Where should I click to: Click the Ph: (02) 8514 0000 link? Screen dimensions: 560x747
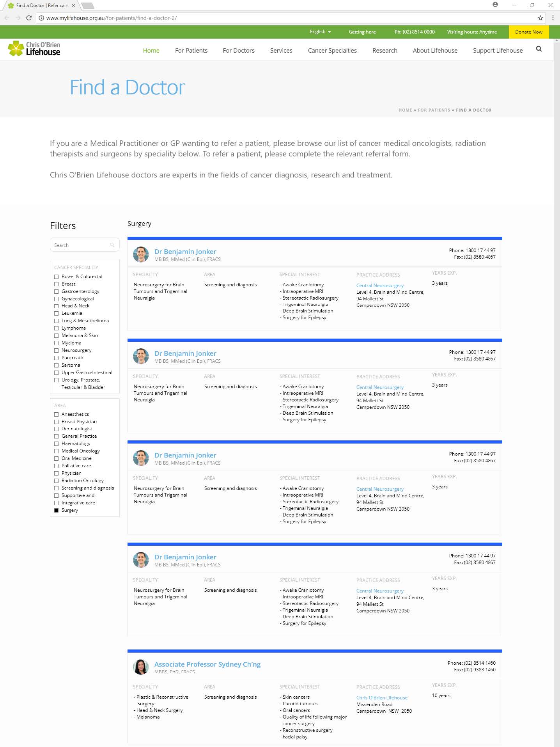415,32
